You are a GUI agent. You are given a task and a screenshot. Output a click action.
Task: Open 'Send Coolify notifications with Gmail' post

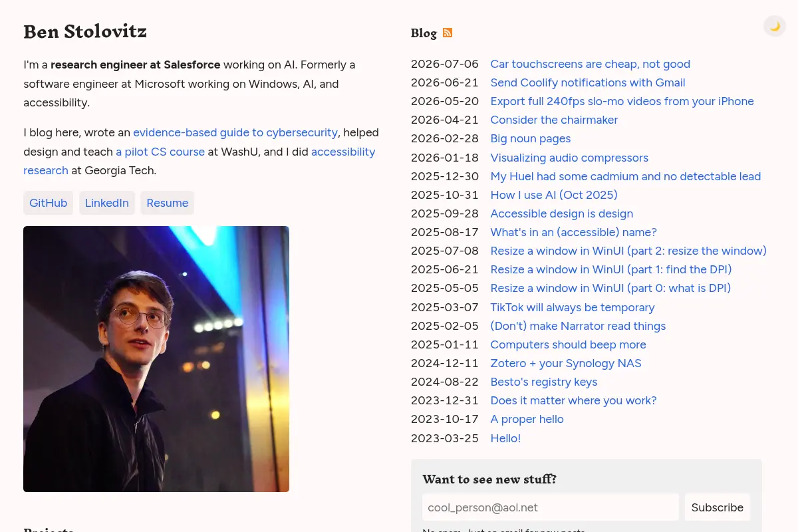[588, 82]
